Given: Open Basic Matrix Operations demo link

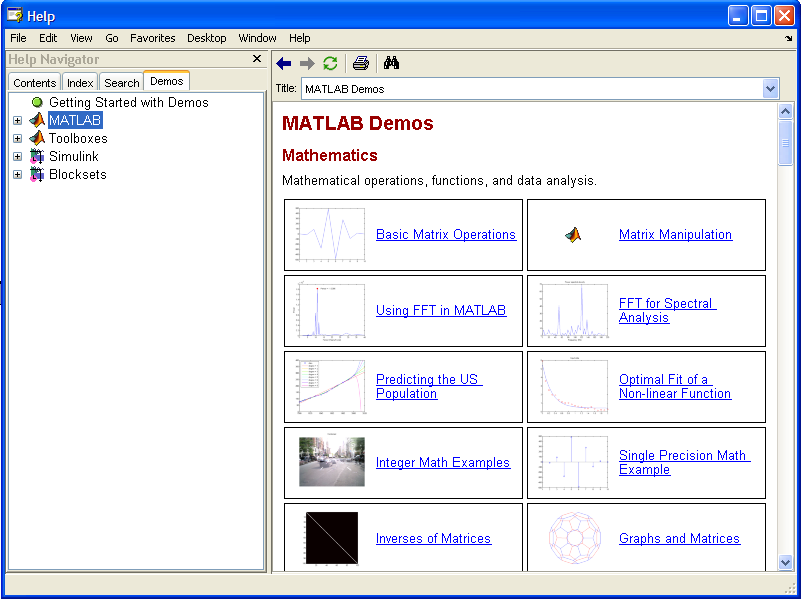Looking at the screenshot, I should pyautogui.click(x=446, y=234).
